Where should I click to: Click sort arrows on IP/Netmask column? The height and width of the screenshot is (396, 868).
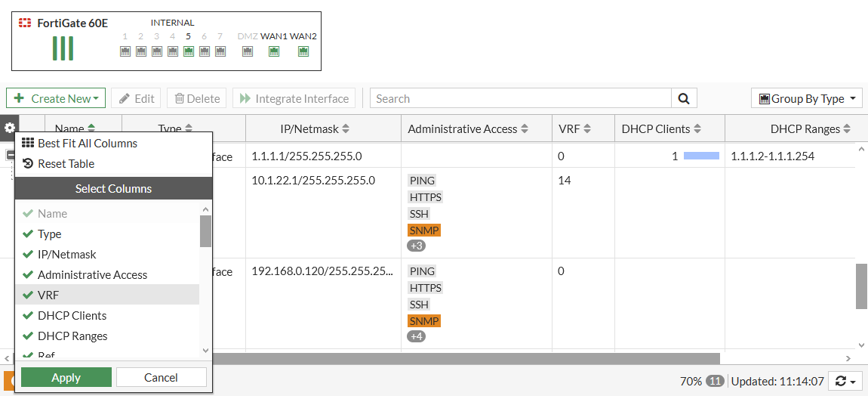(x=346, y=129)
